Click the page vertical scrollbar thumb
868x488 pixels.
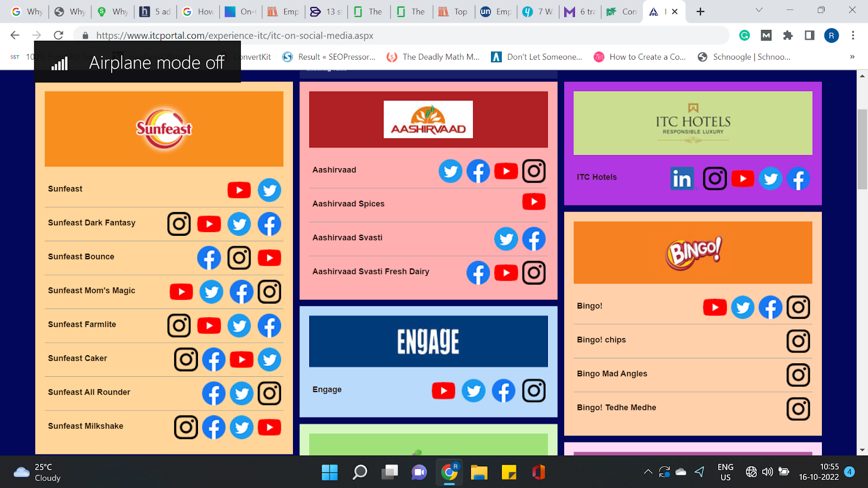(x=862, y=149)
